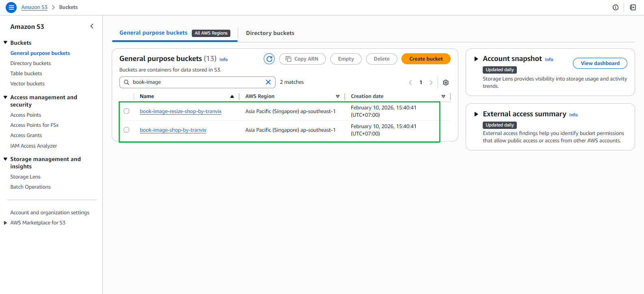Screen dimensions: 644x294
Task: Collapse Access management and security section
Action: point(5,97)
